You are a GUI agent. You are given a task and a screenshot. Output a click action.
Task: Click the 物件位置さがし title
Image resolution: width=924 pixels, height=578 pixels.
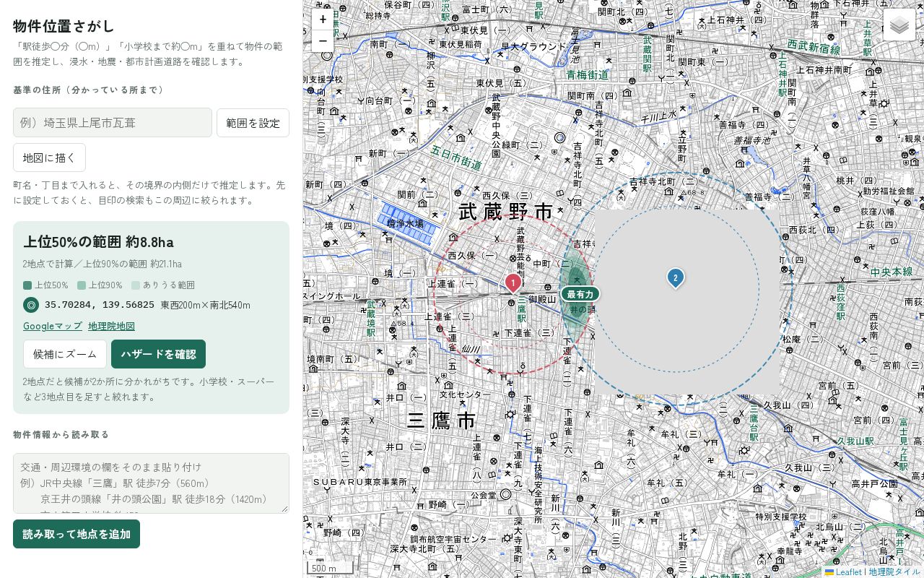click(64, 26)
